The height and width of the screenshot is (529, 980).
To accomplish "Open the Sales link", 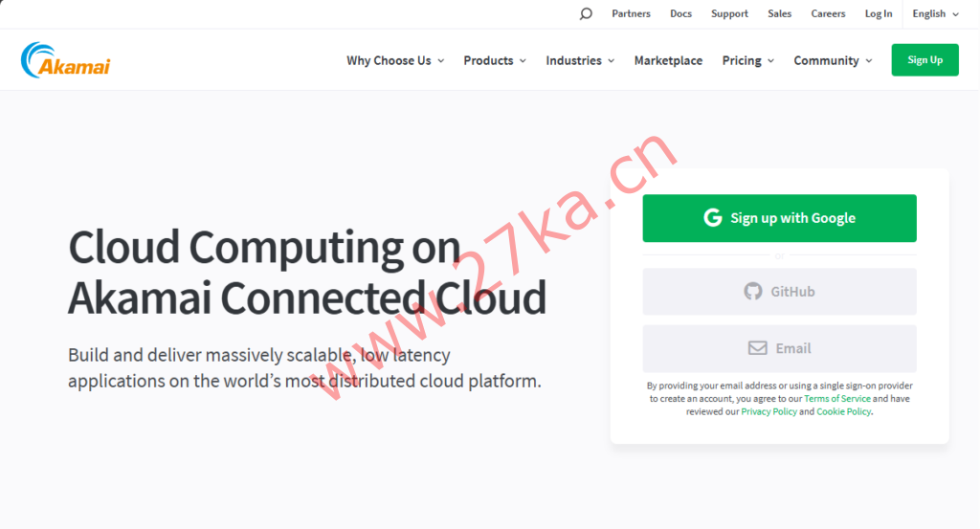I will point(779,13).
